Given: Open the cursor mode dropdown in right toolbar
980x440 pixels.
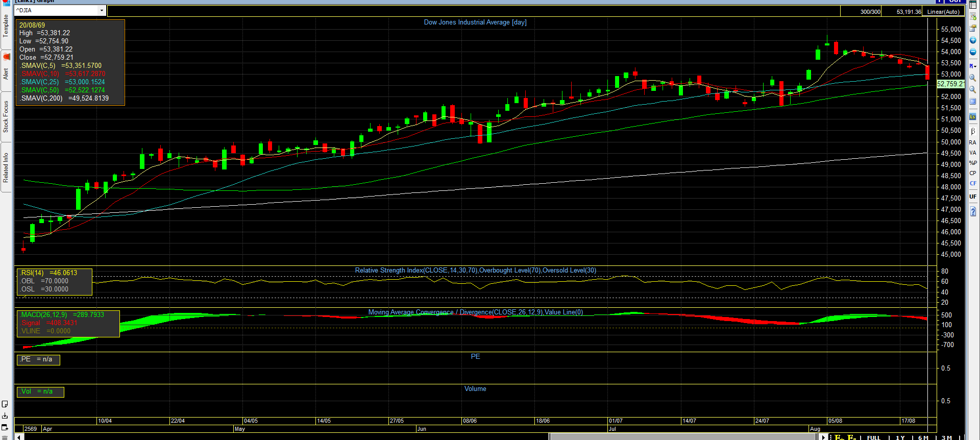Looking at the screenshot, I should point(973,66).
